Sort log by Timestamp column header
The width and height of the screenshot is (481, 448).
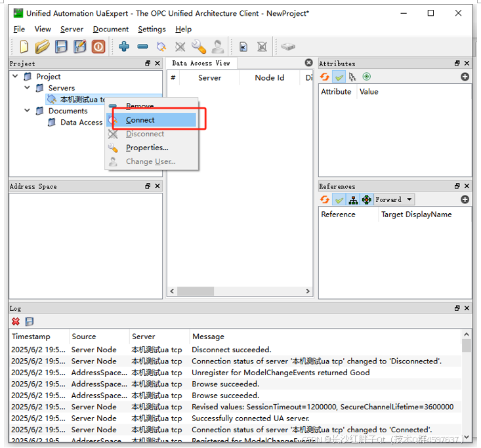click(x=39, y=336)
